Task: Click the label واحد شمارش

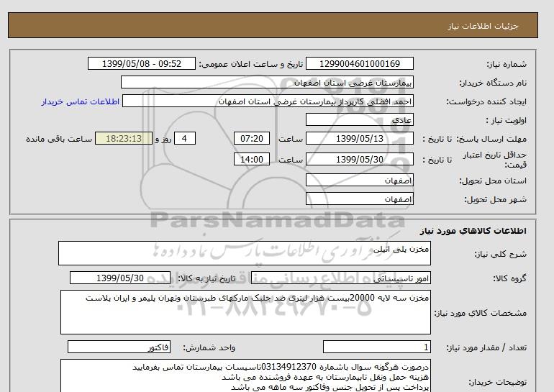Action: pos(209,348)
